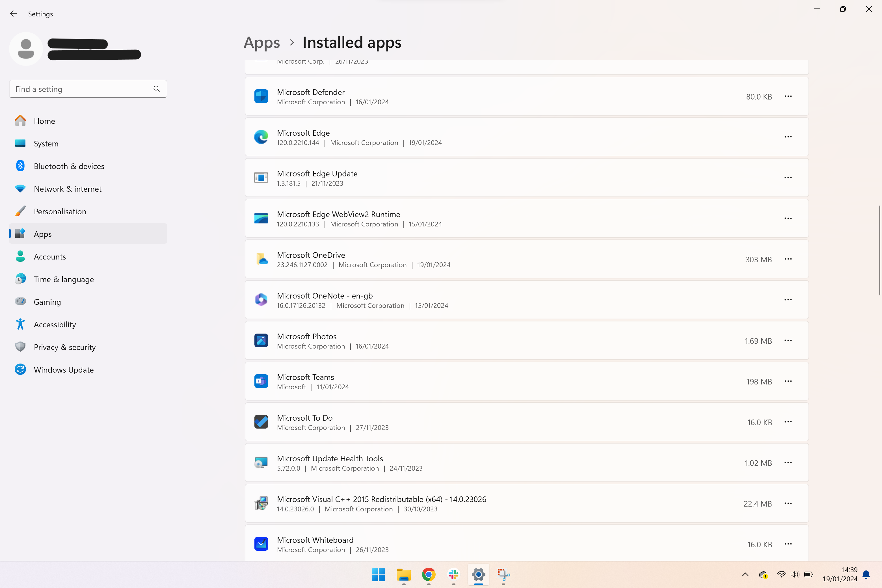
Task: Open Accessibility settings
Action: 88,324
